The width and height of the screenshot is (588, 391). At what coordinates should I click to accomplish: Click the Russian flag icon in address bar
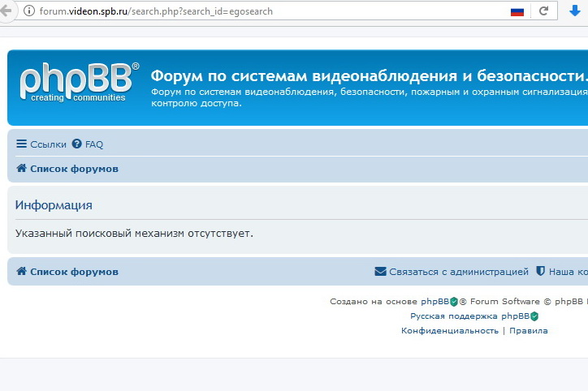tap(517, 11)
